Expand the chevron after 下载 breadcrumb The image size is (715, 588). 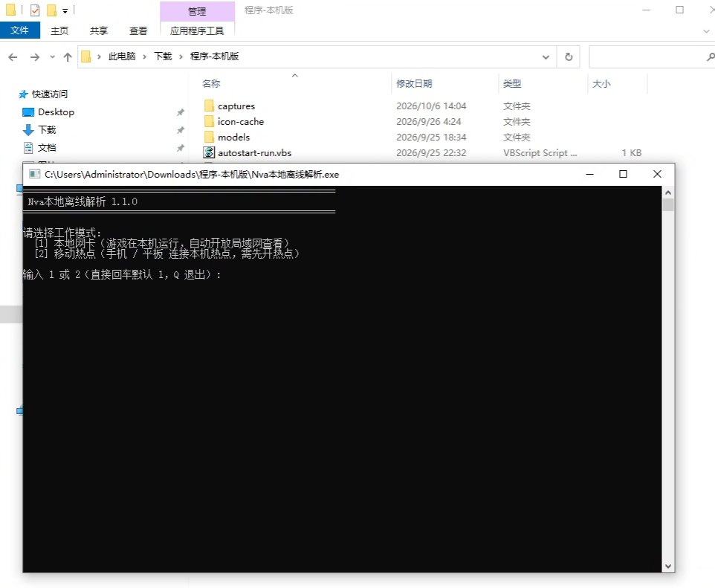click(x=181, y=56)
